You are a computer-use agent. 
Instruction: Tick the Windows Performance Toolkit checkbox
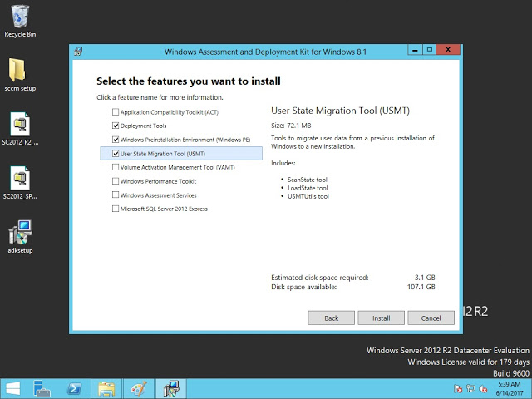[116, 181]
